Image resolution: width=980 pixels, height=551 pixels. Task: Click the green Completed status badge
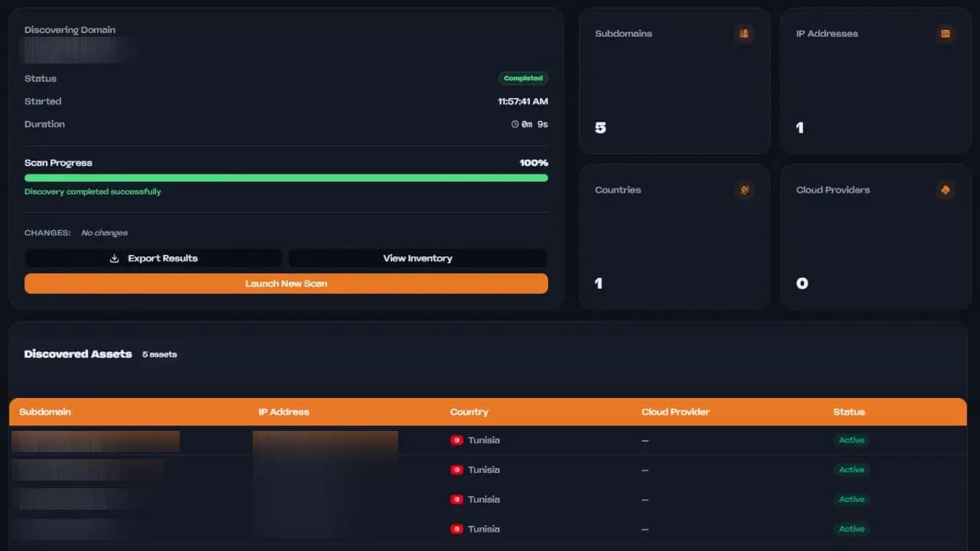tap(523, 78)
